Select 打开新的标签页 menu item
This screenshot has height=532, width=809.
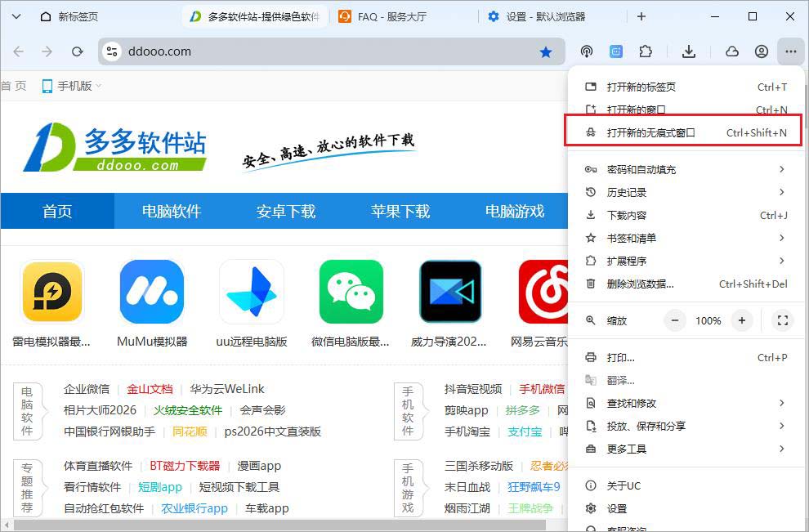coord(686,87)
